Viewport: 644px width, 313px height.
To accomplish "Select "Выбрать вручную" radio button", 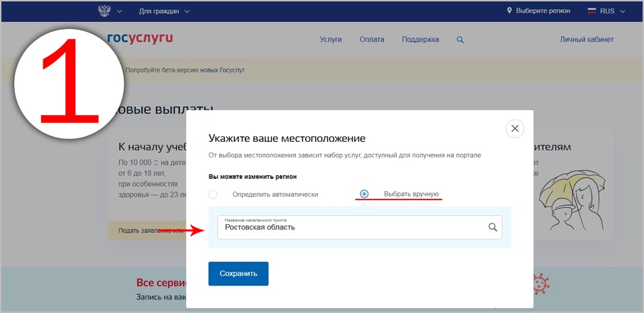I will (365, 194).
